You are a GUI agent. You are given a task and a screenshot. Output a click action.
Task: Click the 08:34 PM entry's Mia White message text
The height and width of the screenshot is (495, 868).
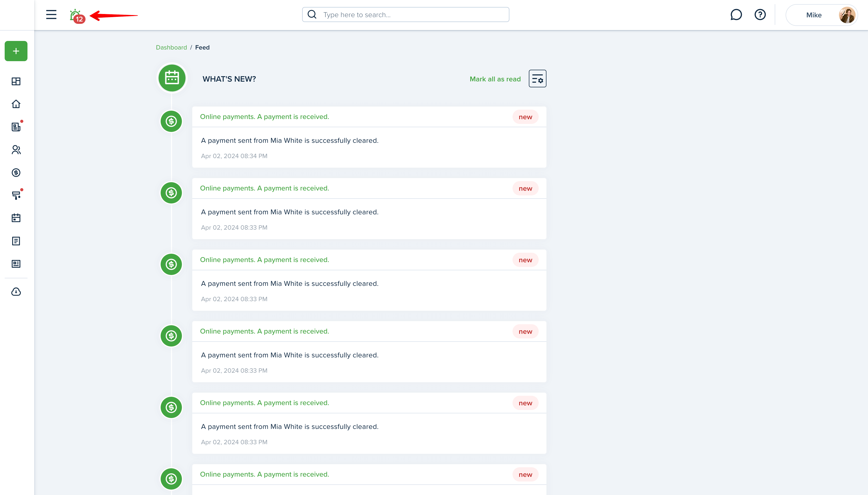click(290, 140)
